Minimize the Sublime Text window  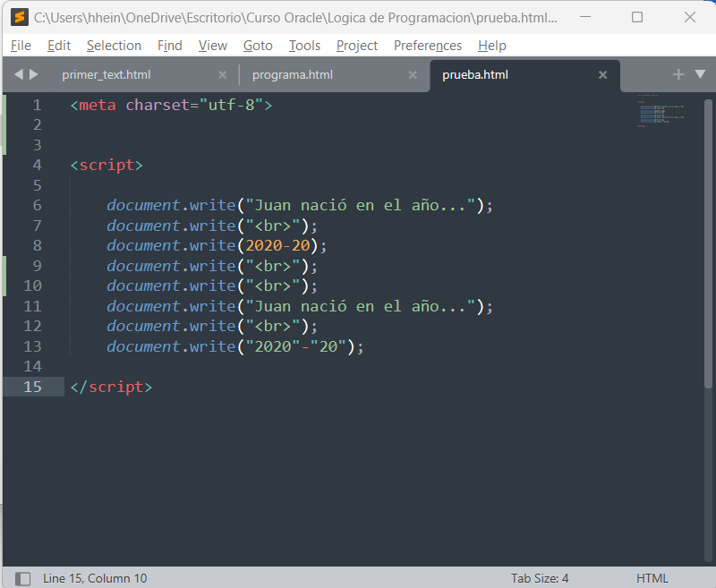coord(585,17)
